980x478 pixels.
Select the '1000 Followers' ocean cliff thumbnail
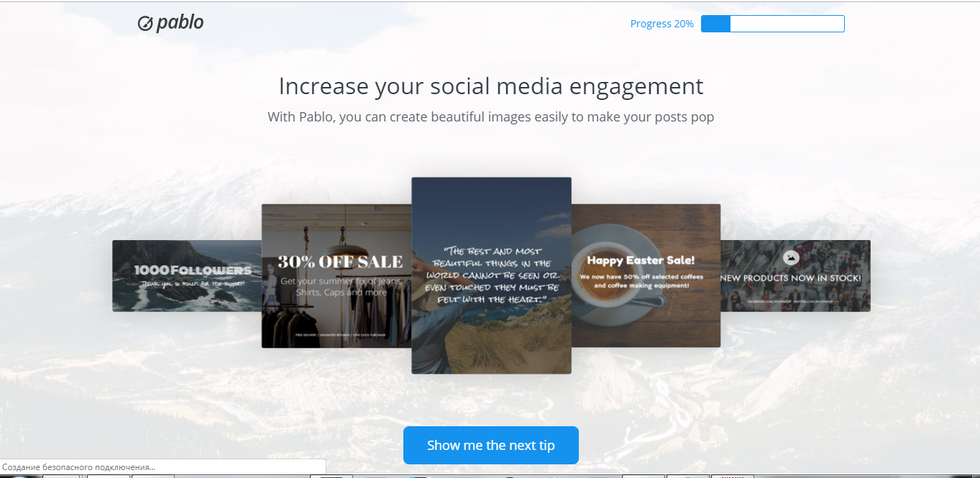[187, 276]
